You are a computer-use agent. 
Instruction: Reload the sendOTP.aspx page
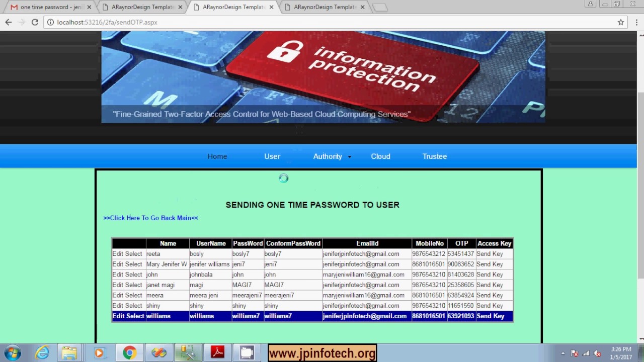(x=35, y=22)
